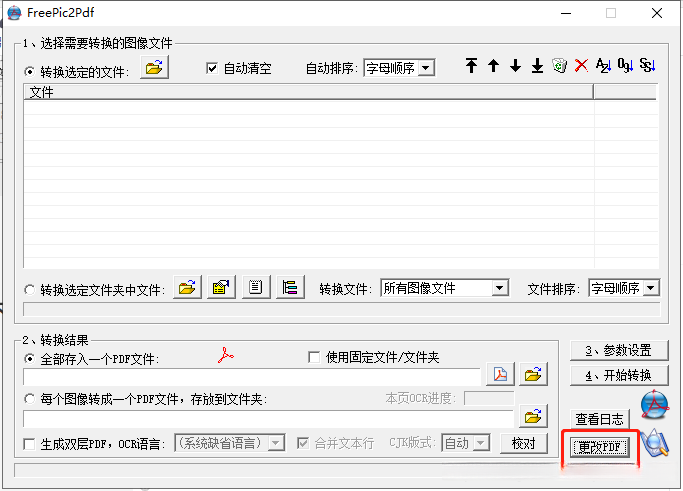Click the 查看日志 button
Image resolution: width=683 pixels, height=491 pixels.
pyautogui.click(x=600, y=419)
